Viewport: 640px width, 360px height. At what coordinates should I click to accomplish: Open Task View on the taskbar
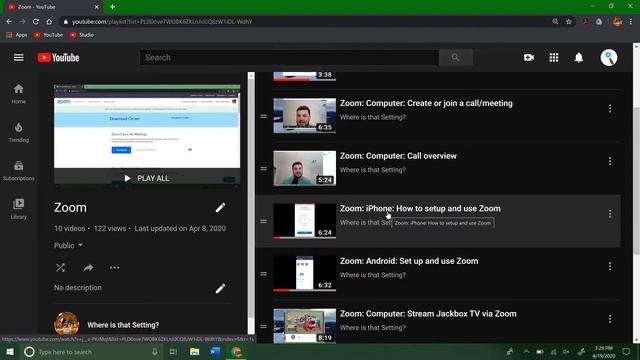point(173,351)
